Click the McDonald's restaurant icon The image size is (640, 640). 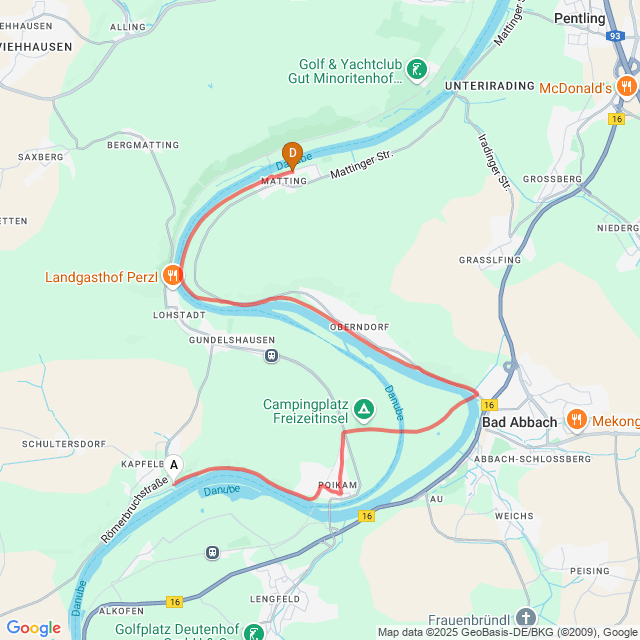pyautogui.click(x=627, y=87)
